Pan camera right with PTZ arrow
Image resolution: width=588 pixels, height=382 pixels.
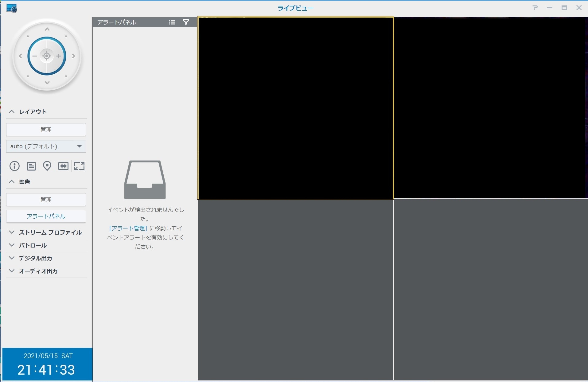click(x=73, y=56)
